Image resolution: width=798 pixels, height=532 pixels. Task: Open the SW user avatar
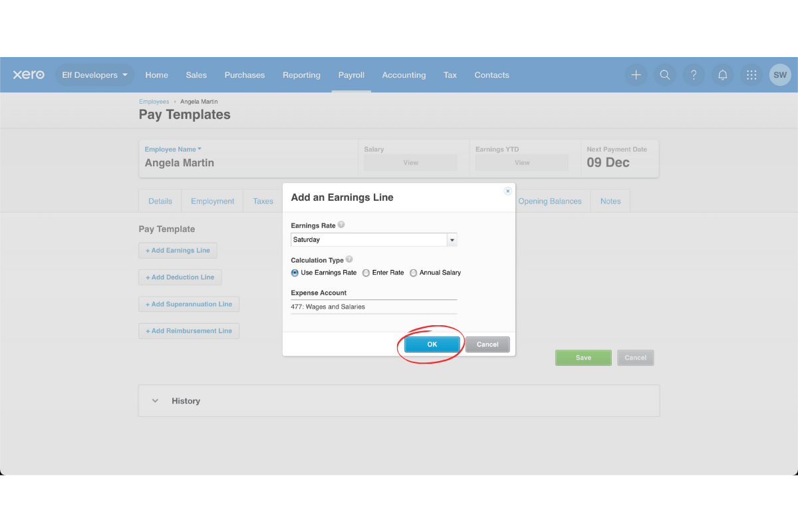tap(780, 75)
